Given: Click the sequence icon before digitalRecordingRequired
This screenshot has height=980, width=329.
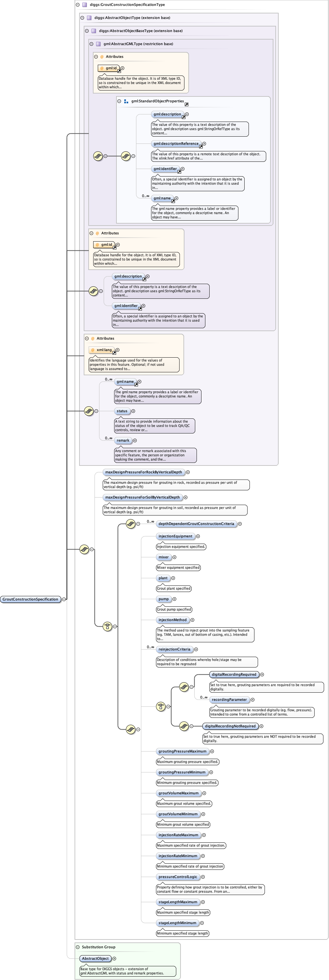Looking at the screenshot, I should 184,687.
